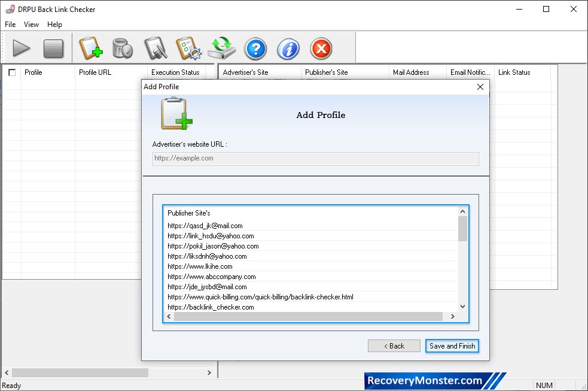The height and width of the screenshot is (391, 588).
Task: Open the View menu
Action: point(31,25)
